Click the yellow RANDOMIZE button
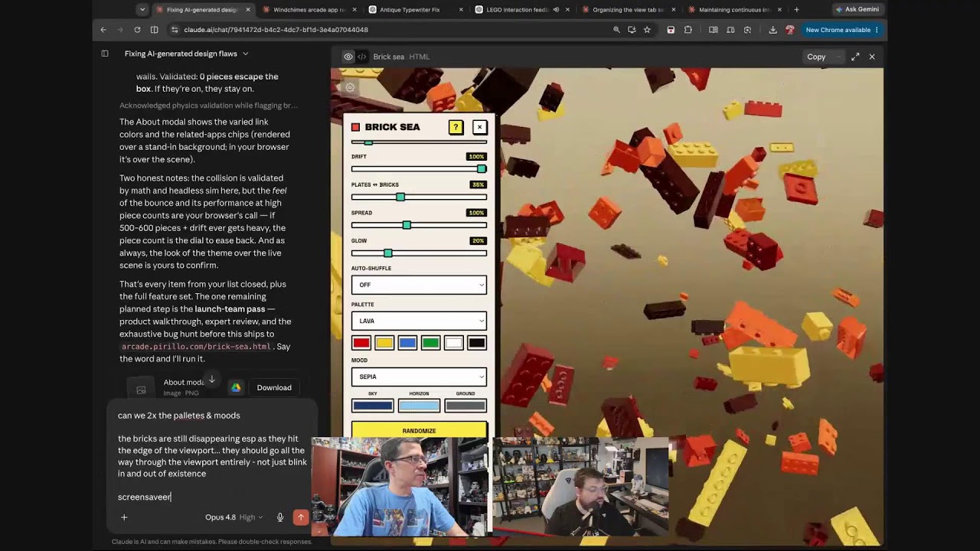 point(419,430)
